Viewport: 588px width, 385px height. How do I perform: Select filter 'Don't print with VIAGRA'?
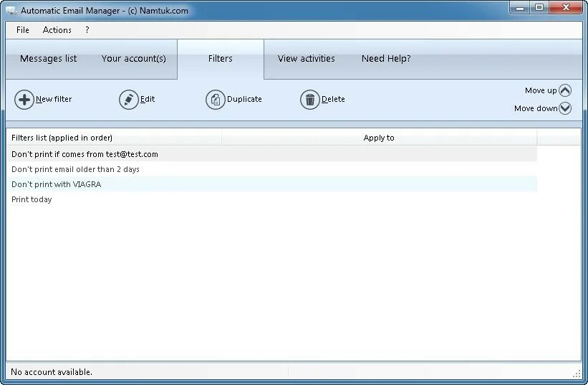(272, 184)
